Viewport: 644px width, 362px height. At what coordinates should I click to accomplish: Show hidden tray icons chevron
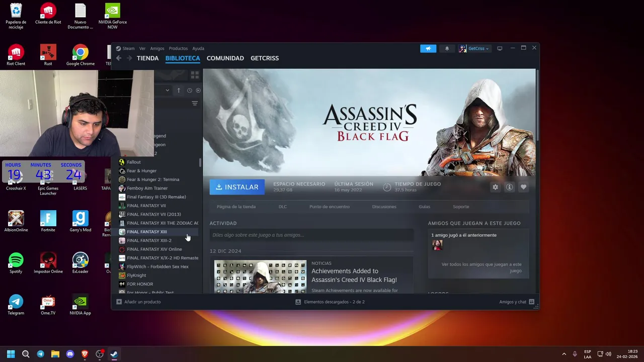(x=564, y=354)
